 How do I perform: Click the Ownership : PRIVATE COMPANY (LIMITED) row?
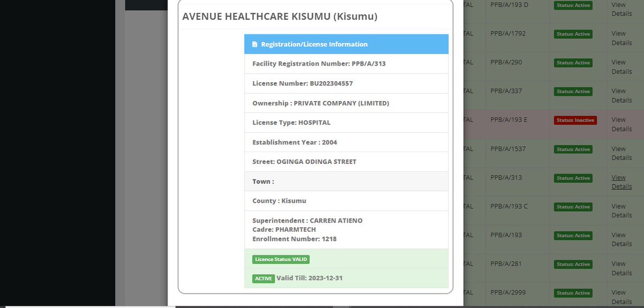(346, 103)
